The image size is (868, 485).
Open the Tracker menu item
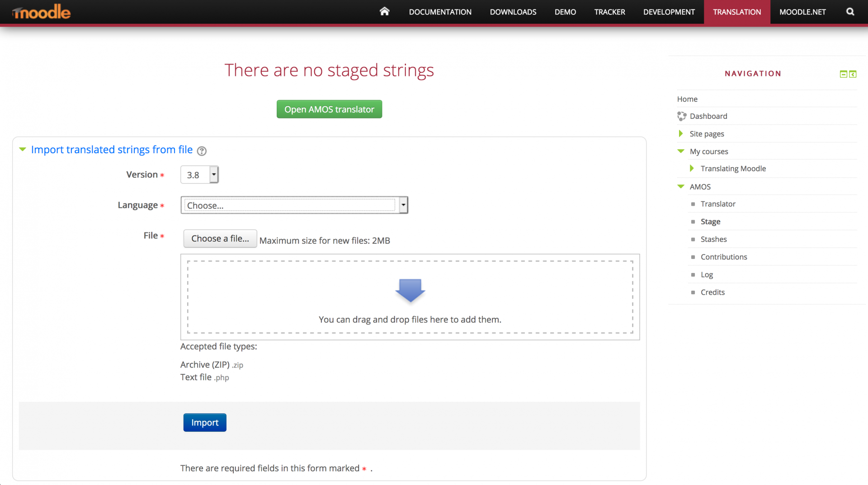[x=609, y=12]
